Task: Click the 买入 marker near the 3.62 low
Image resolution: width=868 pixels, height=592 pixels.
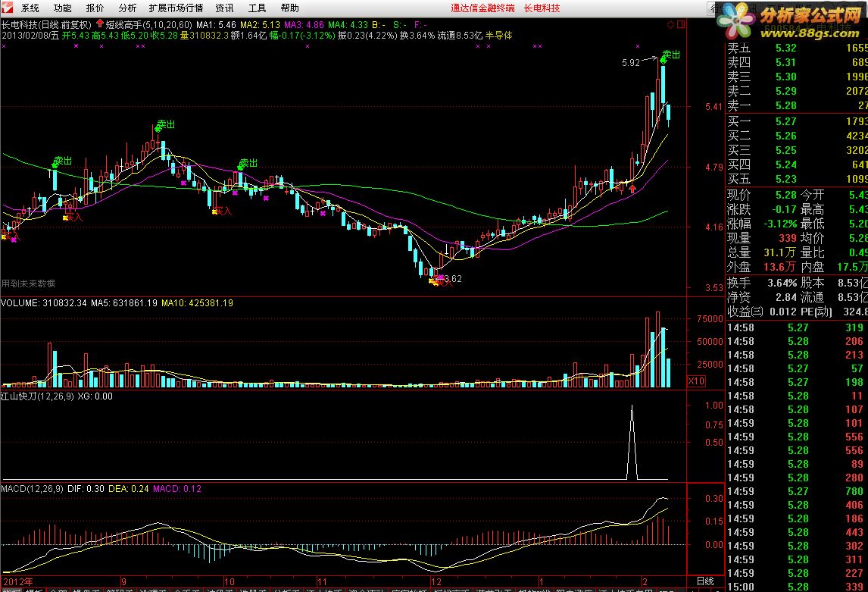Action: (444, 283)
